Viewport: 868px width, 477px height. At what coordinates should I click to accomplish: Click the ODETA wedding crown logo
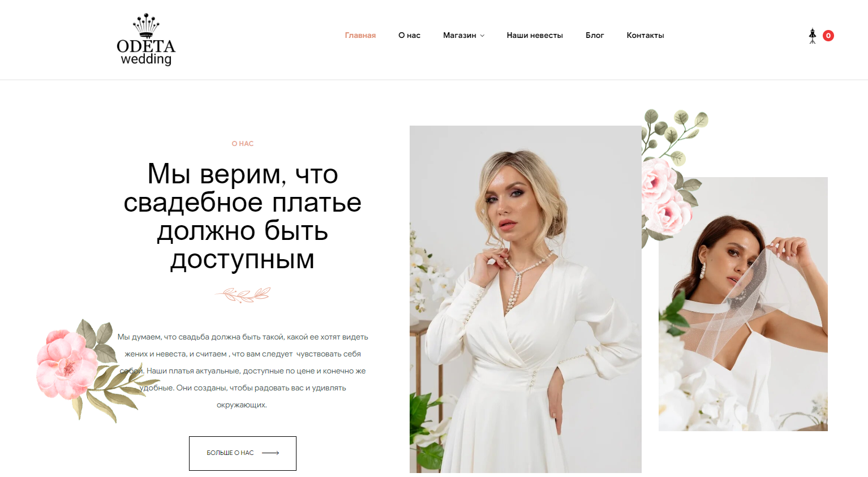[146, 40]
